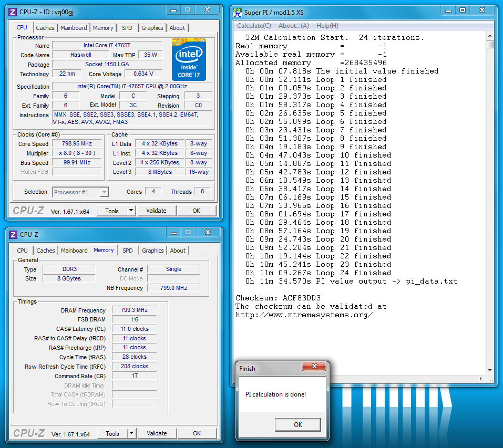Viewport: 503px width, 448px height.
Task: Click the Socket 1150 LGA package value
Action: [x=107, y=64]
